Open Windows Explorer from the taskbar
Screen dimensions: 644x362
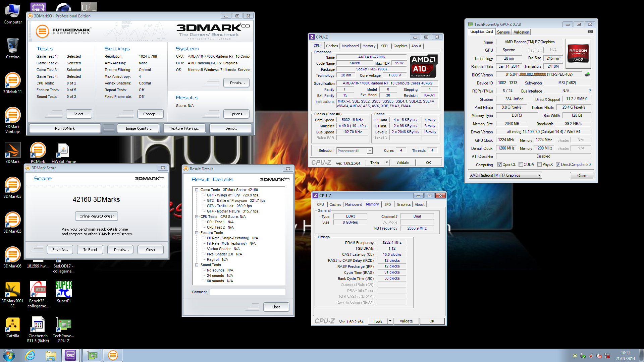pos(51,355)
